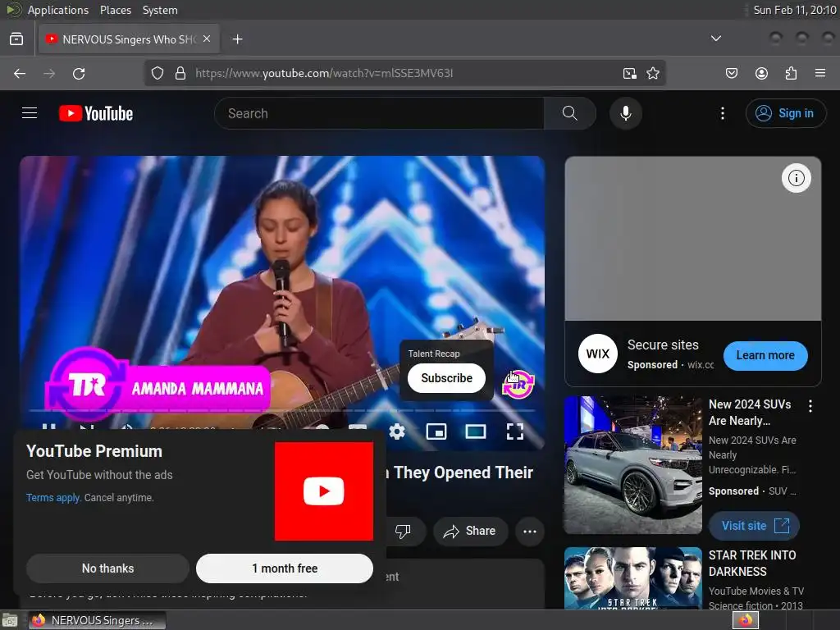
Task: Click Learn more on Wix ad
Action: (765, 355)
